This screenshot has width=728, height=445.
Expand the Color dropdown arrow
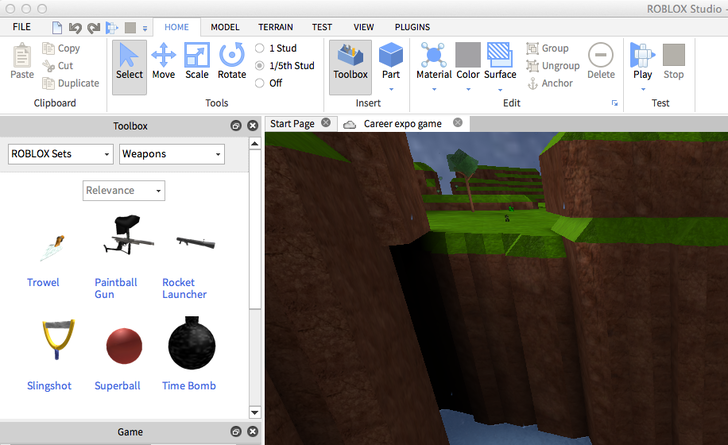pos(468,89)
